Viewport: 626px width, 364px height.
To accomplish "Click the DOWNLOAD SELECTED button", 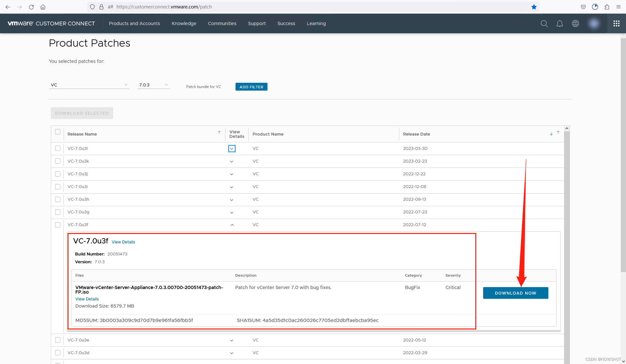I will tap(82, 113).
